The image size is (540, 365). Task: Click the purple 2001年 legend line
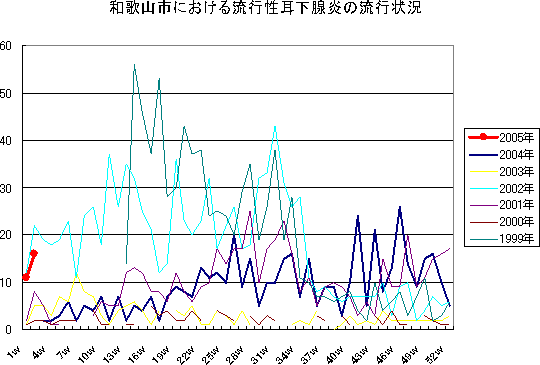coord(483,205)
